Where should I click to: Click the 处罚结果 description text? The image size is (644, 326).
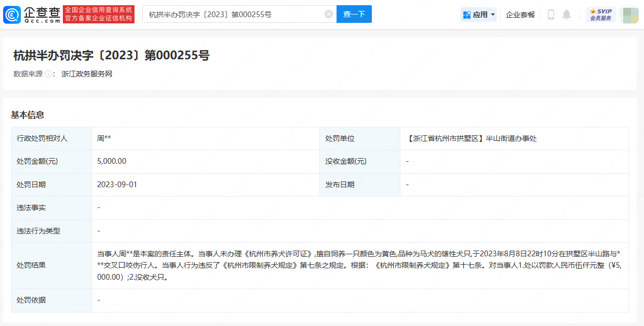[x=358, y=265]
